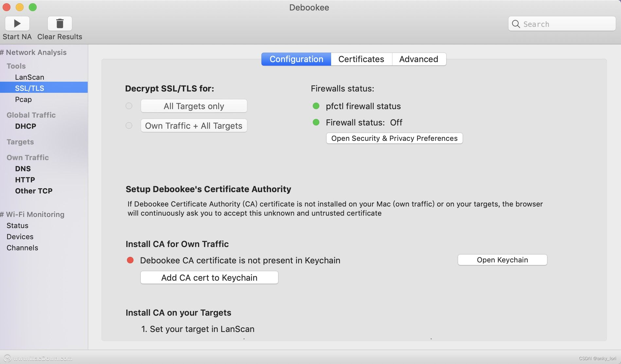Select SSL/TLS in the sidebar
The width and height of the screenshot is (621, 364).
pos(44,88)
